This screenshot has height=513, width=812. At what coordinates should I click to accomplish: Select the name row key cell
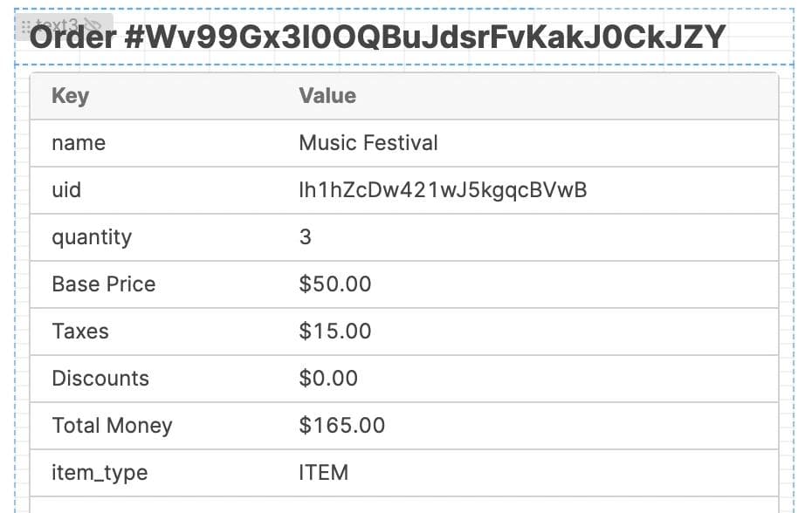79,143
